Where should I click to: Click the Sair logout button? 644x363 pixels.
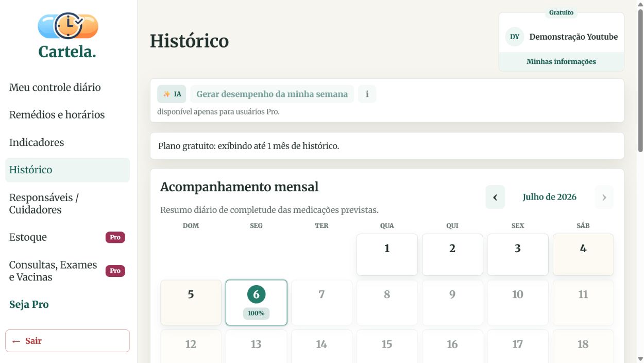67,341
